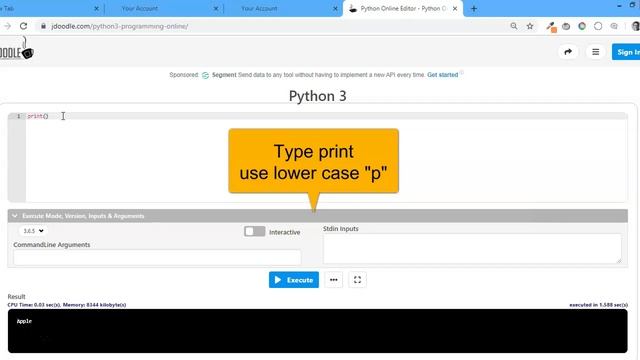
Task: Bookmark this page with the star icon
Action: 530,26
